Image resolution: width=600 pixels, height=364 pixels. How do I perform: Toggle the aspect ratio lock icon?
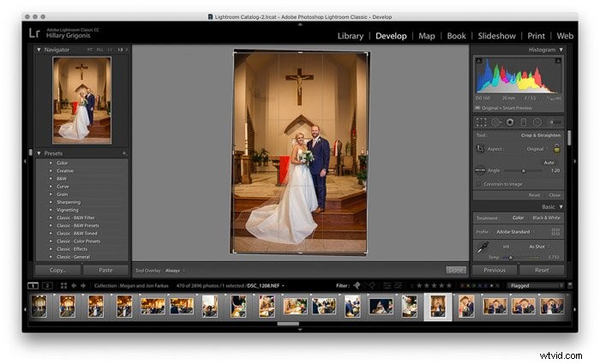[x=557, y=148]
